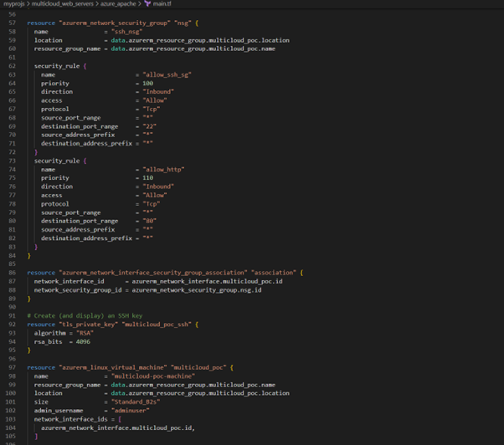Click line number 57 in the gutter

(x=13, y=23)
